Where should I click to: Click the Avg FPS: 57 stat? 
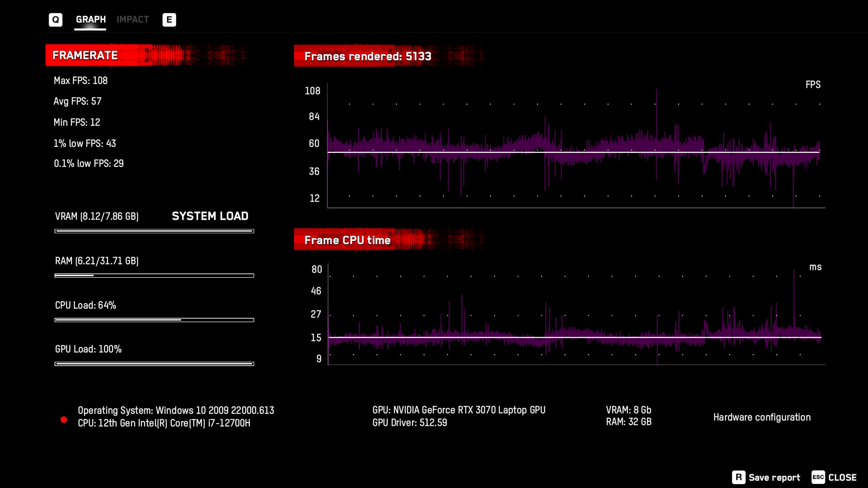[x=78, y=101]
